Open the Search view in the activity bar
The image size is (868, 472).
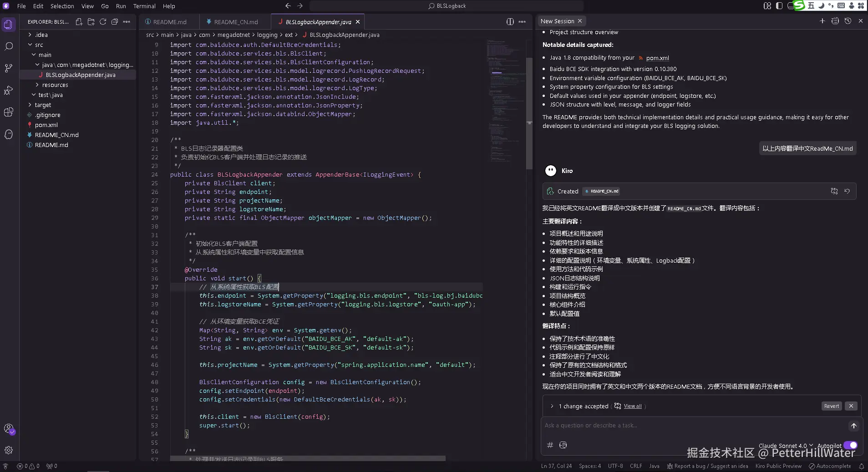[9, 46]
